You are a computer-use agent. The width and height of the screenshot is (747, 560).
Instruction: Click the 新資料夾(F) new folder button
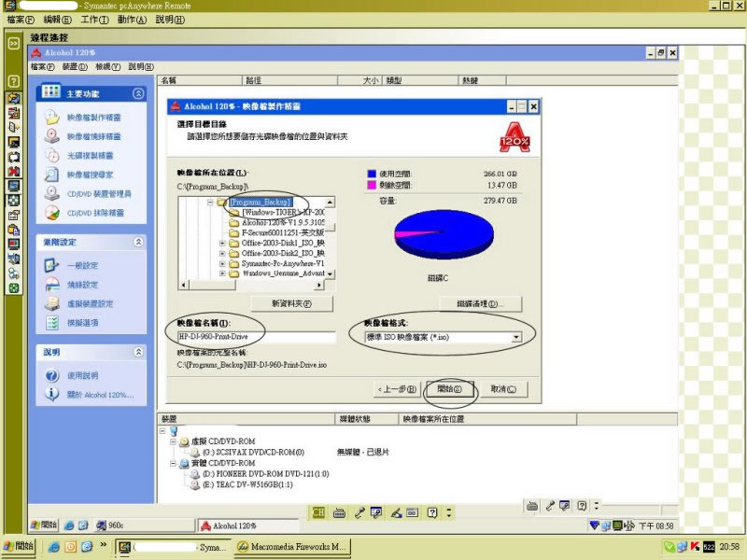click(x=291, y=303)
